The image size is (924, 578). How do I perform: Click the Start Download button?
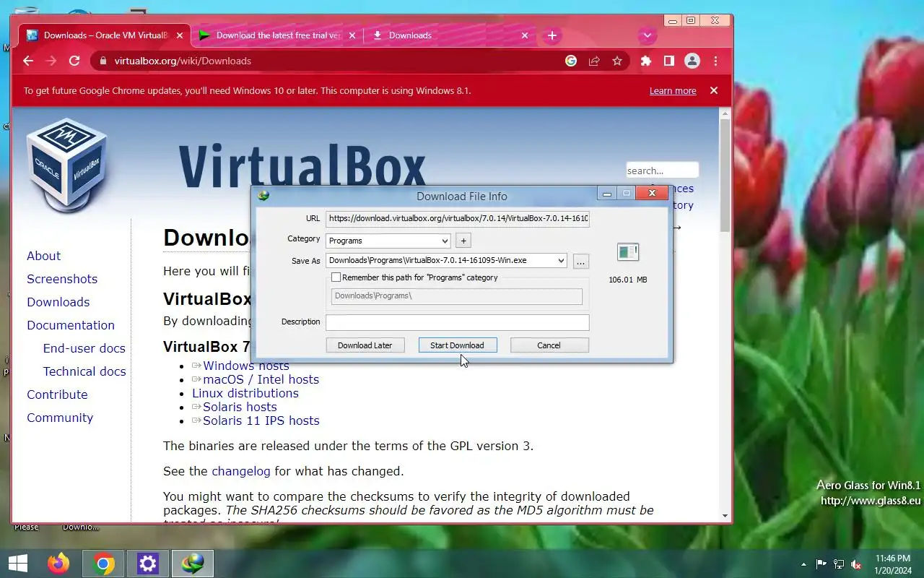pos(457,345)
